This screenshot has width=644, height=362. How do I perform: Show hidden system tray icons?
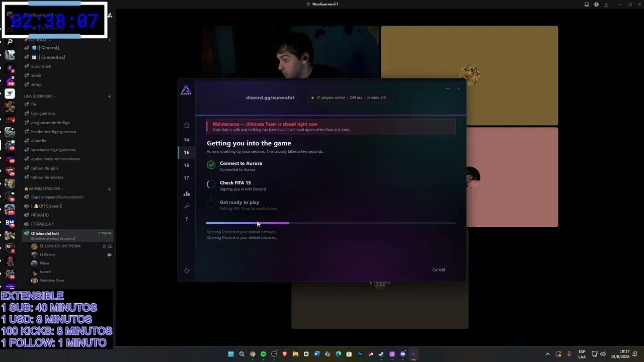(548, 354)
